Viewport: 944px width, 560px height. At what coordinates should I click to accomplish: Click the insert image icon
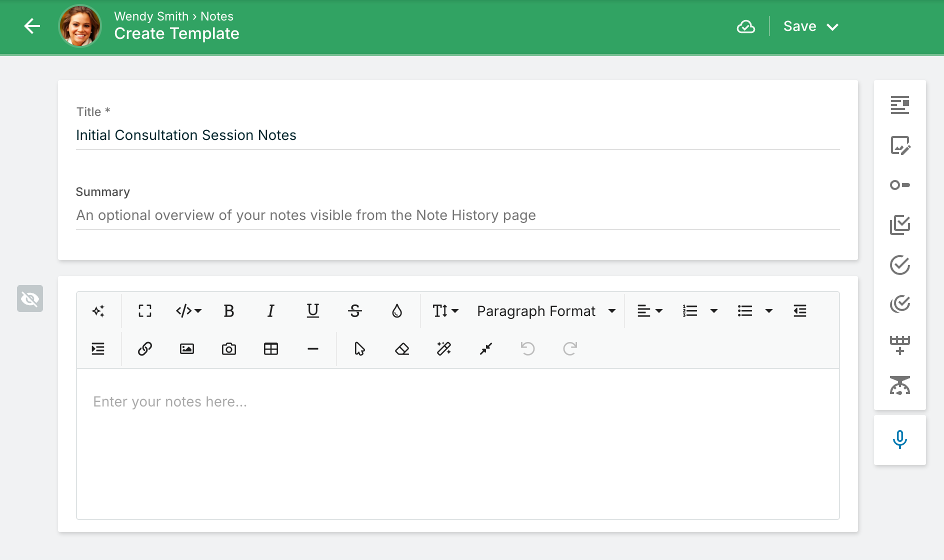186,348
